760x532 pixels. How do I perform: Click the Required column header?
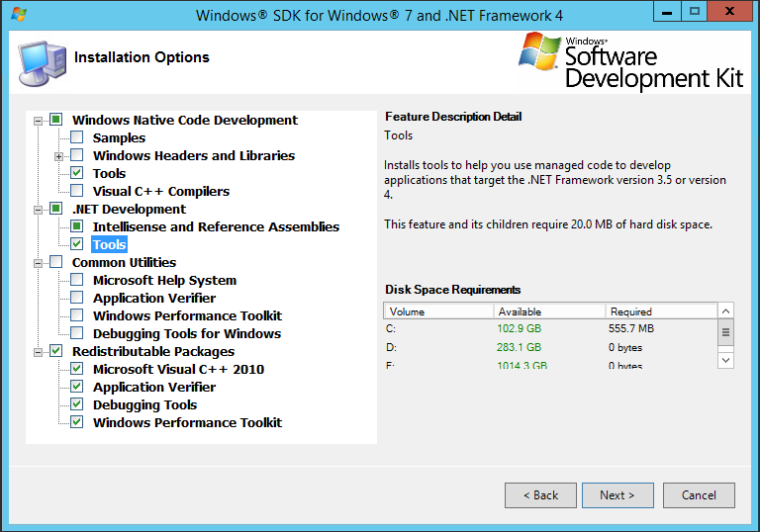(x=661, y=311)
